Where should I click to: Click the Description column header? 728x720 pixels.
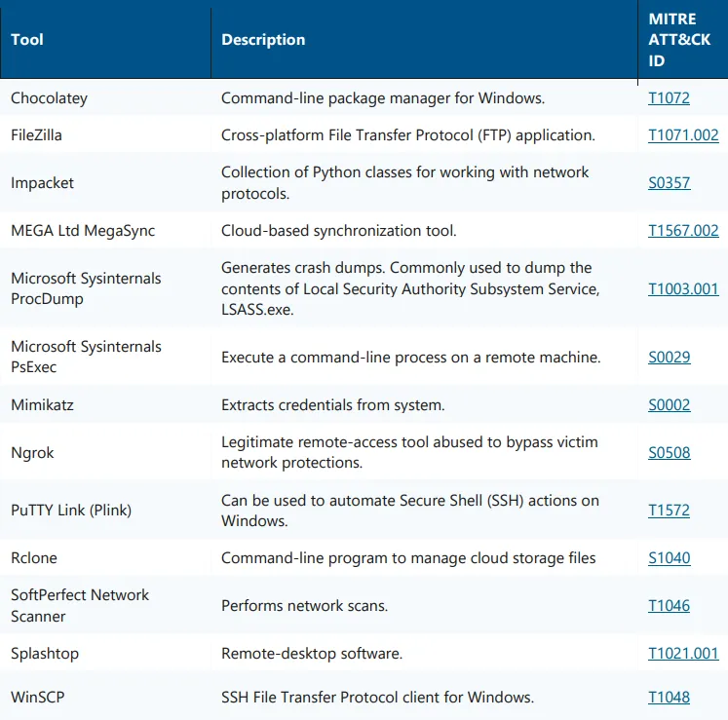[263, 40]
